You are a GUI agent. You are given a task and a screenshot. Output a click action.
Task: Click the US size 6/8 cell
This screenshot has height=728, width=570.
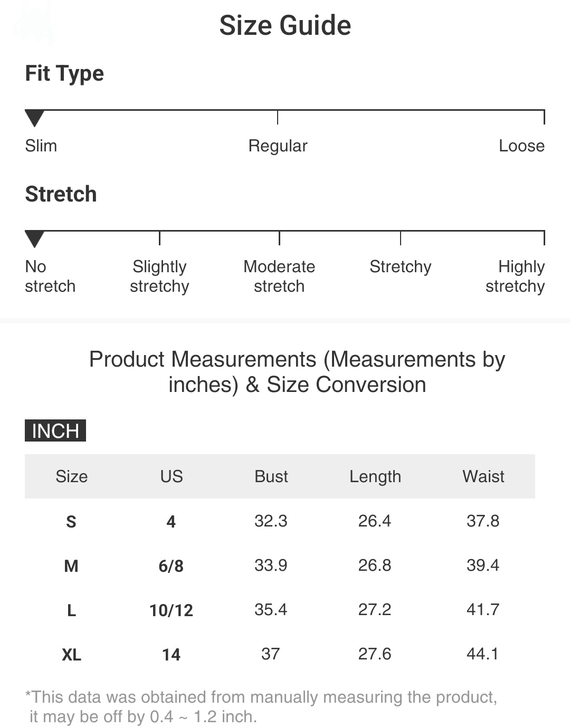click(x=171, y=566)
